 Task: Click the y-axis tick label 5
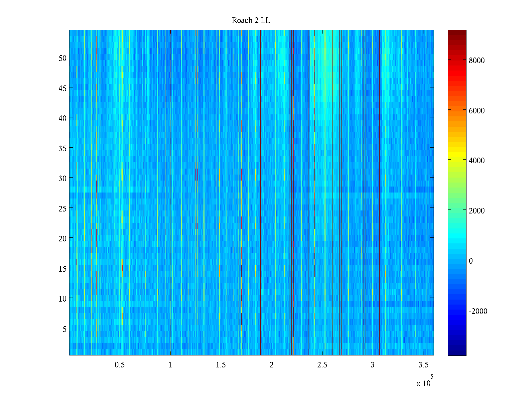click(65, 329)
